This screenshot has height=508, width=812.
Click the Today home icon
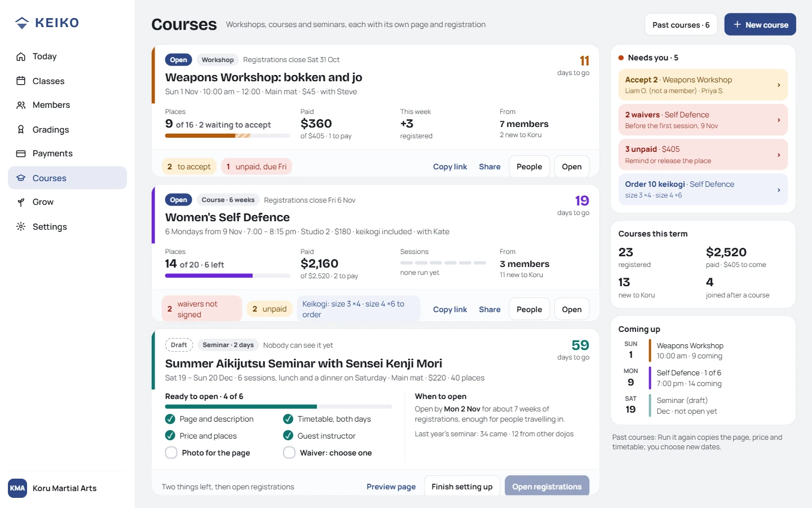pyautogui.click(x=21, y=56)
